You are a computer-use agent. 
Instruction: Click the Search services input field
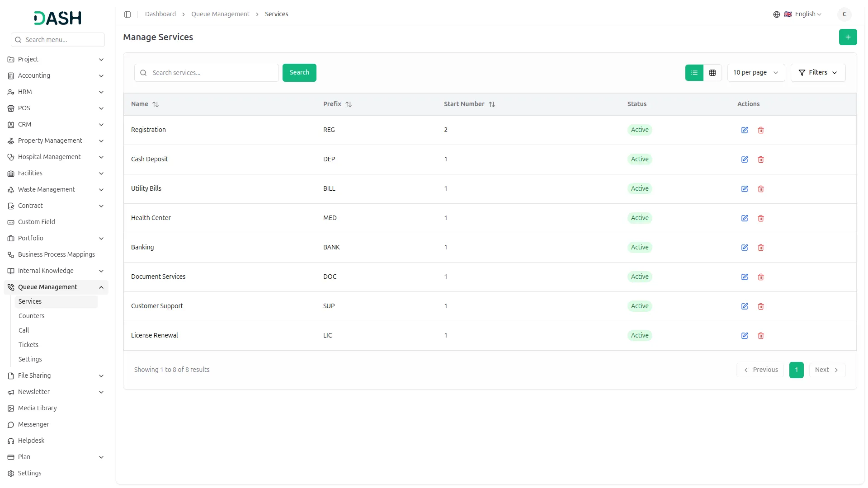tap(212, 73)
